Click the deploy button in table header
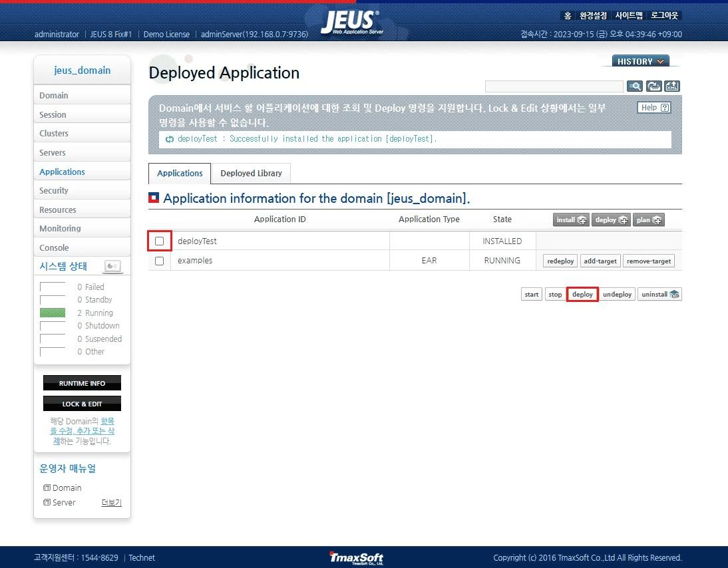The width and height of the screenshot is (728, 568). (611, 220)
